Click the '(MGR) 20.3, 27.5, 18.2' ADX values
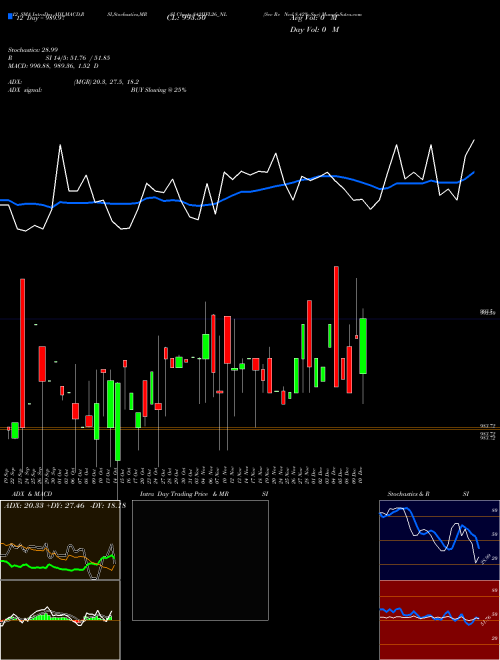 pyautogui.click(x=106, y=82)
